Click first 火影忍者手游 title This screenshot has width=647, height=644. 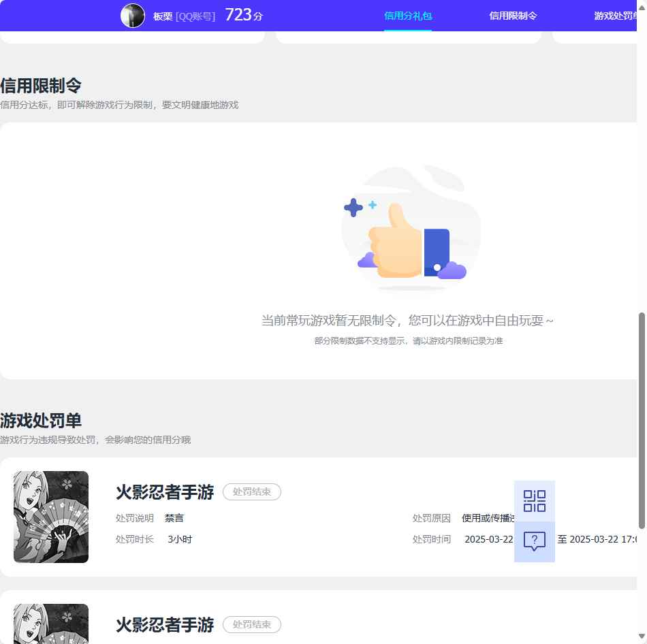165,492
